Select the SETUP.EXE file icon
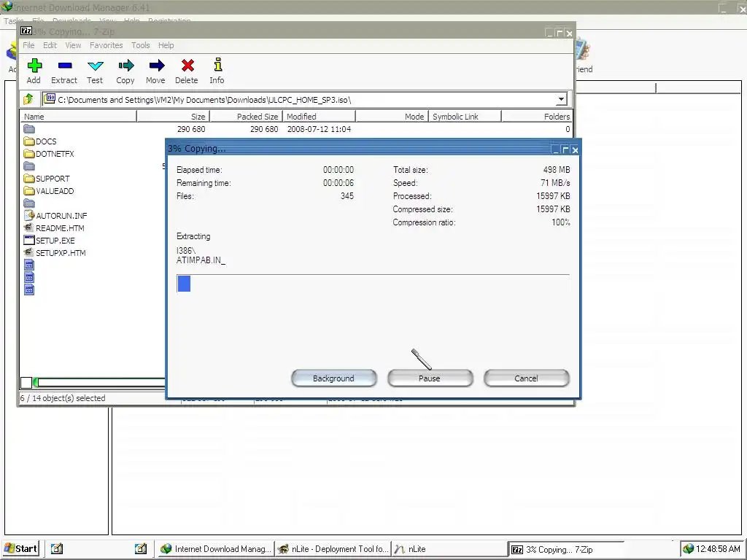This screenshot has width=747, height=560. pyautogui.click(x=29, y=240)
